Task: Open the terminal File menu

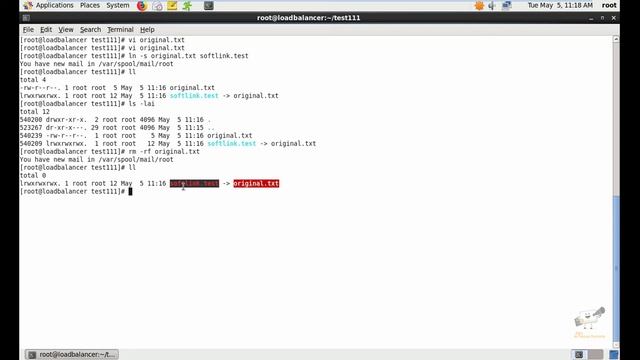Action: pyautogui.click(x=28, y=29)
